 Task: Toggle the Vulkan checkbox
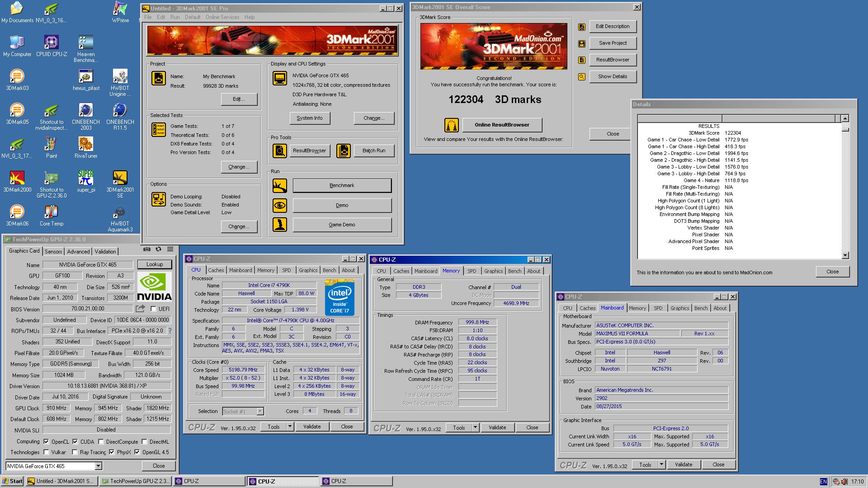pyautogui.click(x=46, y=452)
